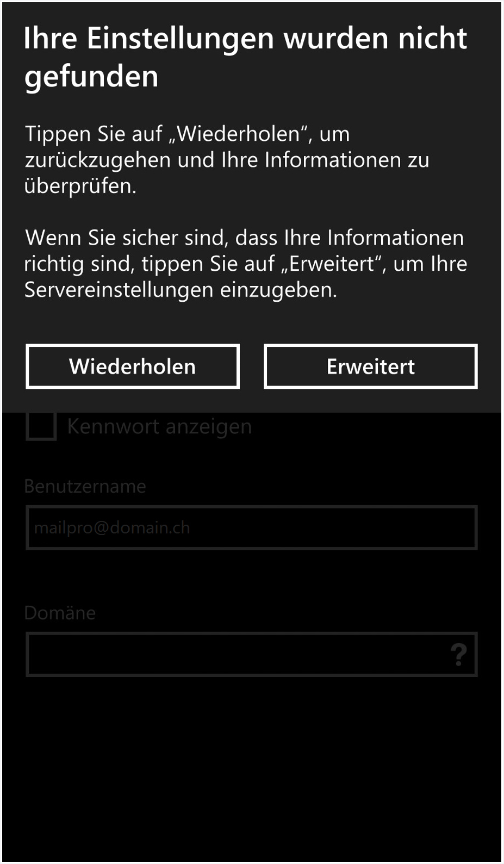
Task: Click the word gefunden in the heading
Action: [91, 76]
